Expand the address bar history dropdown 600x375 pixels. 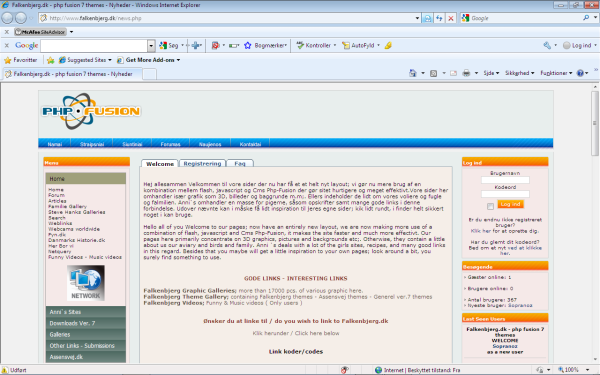[x=417, y=18]
